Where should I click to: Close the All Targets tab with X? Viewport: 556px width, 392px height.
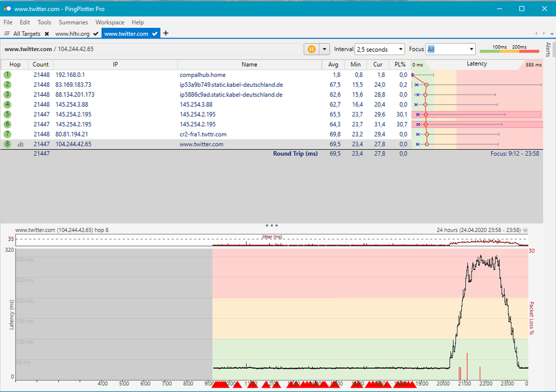click(47, 34)
